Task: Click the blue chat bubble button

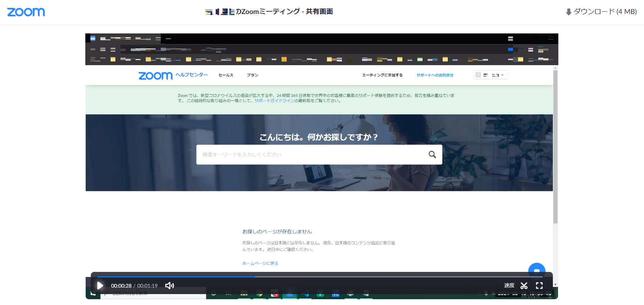Action: (537, 271)
